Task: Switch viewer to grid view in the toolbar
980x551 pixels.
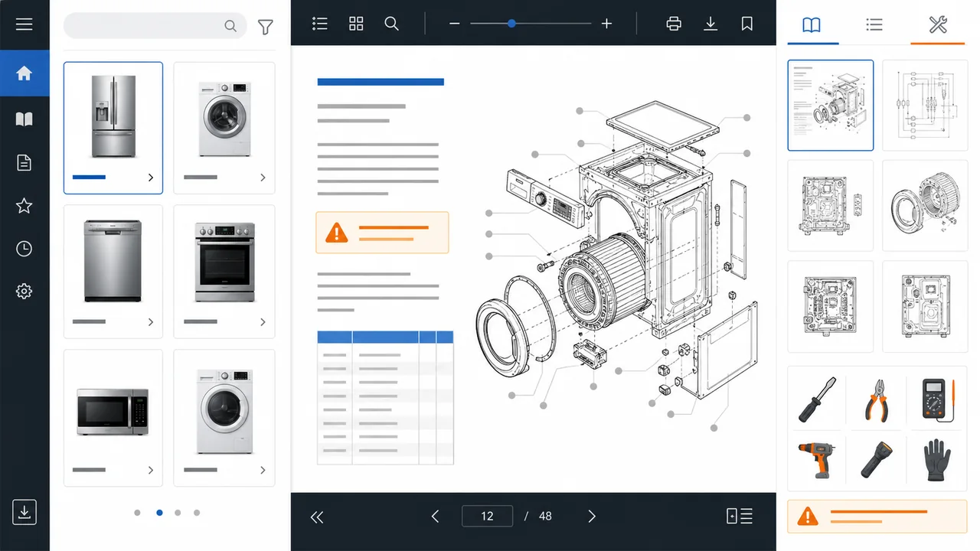Action: (356, 24)
